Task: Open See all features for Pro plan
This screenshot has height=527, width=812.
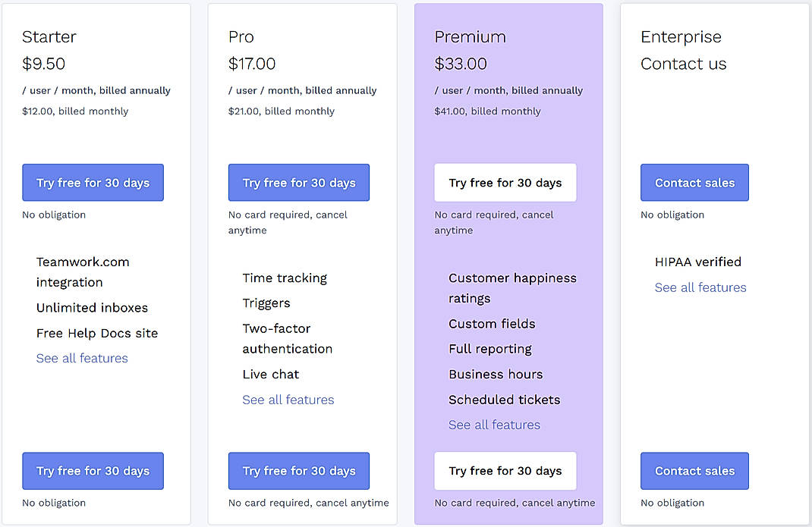Action: pos(288,400)
